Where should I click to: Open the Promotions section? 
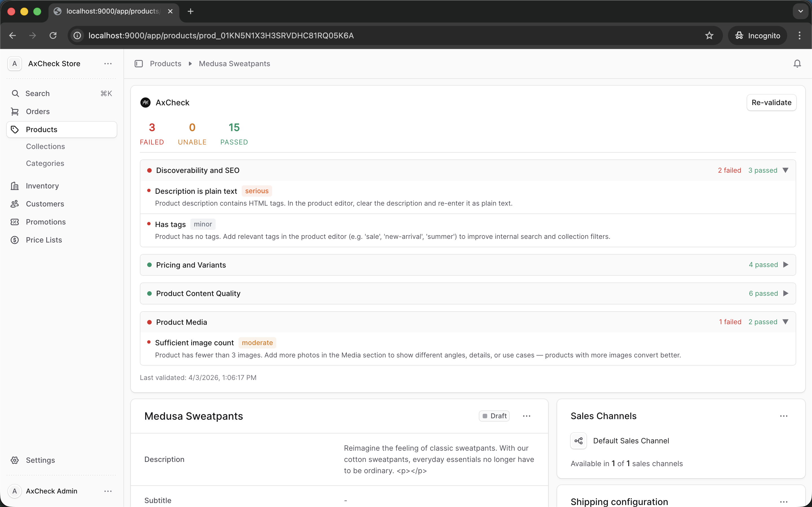click(46, 222)
